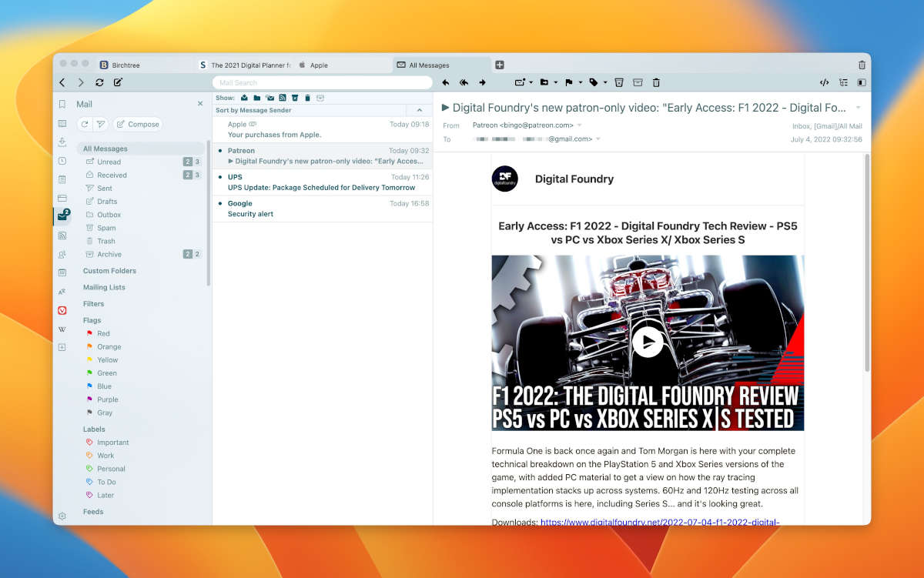Switch to The 2021 Digital Planner tab
This screenshot has width=924, height=578.
point(245,65)
